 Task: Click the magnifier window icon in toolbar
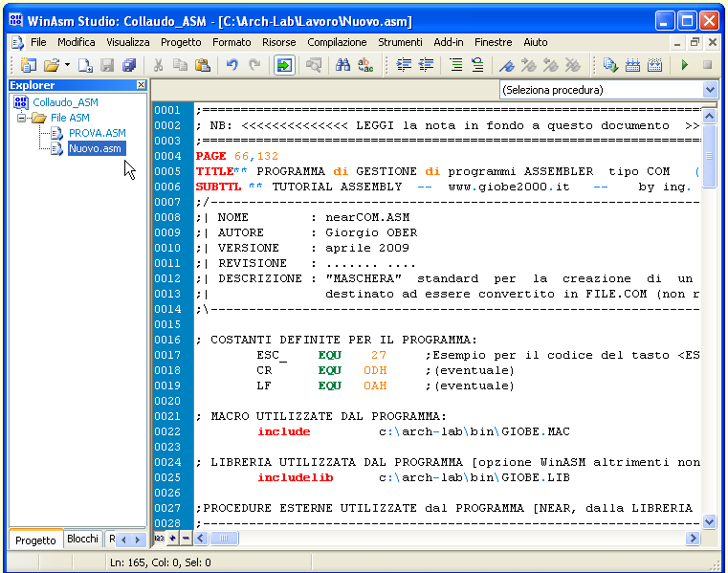(x=314, y=65)
